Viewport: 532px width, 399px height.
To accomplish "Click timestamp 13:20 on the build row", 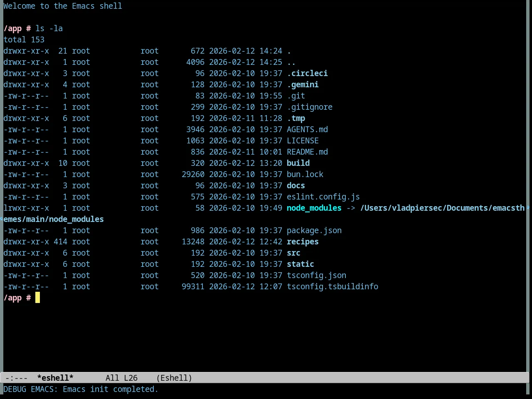I will (271, 163).
